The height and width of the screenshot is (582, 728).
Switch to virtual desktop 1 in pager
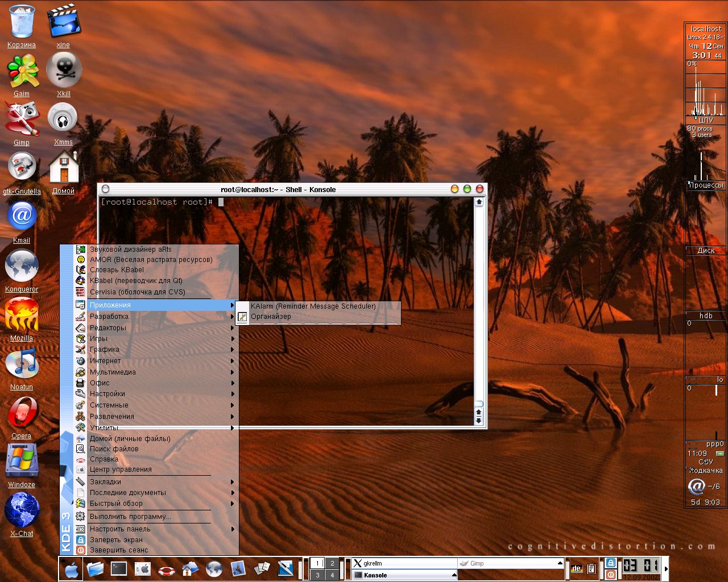click(317, 563)
